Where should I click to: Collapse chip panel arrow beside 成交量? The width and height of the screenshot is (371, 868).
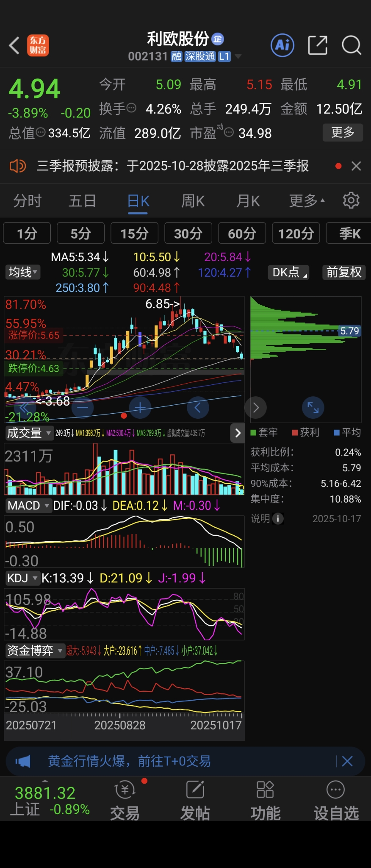click(238, 433)
